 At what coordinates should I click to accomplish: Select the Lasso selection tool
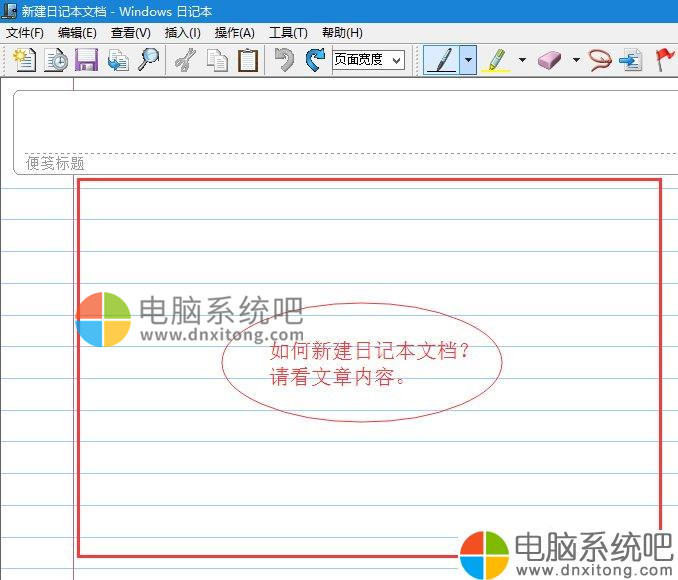pyautogui.click(x=600, y=60)
